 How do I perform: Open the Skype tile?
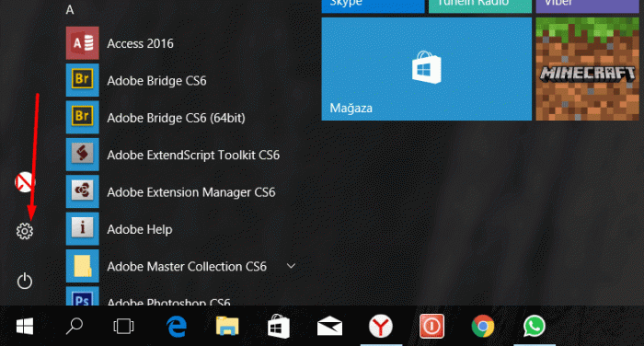[x=373, y=6]
